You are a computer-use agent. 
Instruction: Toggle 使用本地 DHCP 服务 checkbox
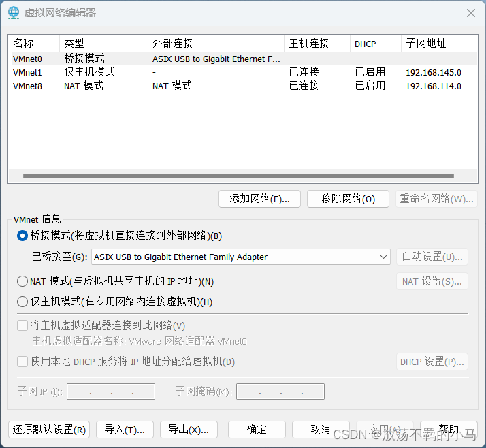tap(22, 362)
